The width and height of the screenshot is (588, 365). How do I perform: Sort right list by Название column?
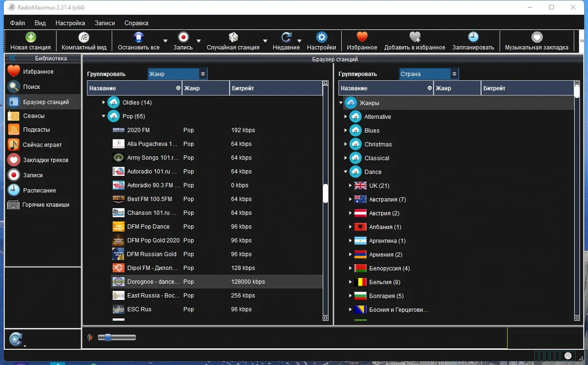point(386,88)
